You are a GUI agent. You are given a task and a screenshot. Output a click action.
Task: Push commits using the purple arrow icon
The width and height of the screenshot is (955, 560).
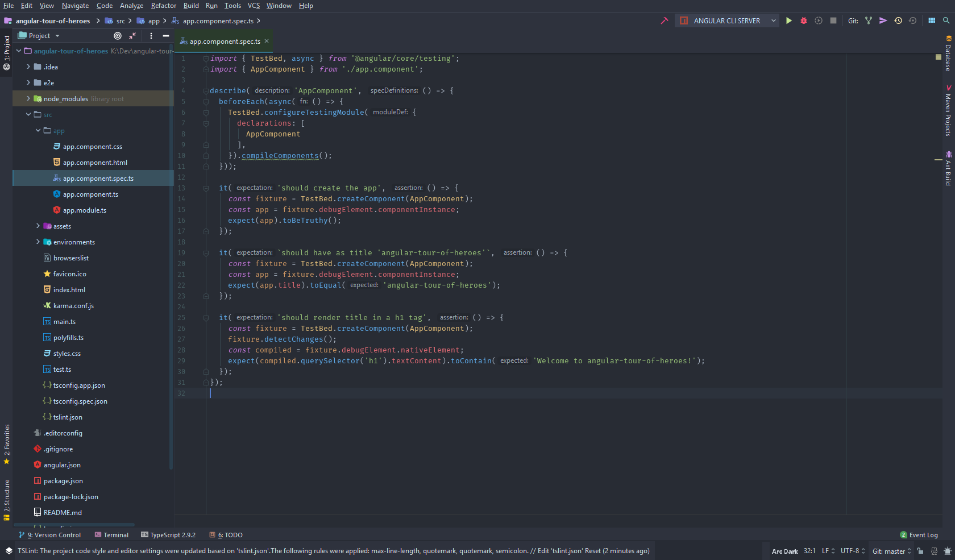tap(883, 20)
